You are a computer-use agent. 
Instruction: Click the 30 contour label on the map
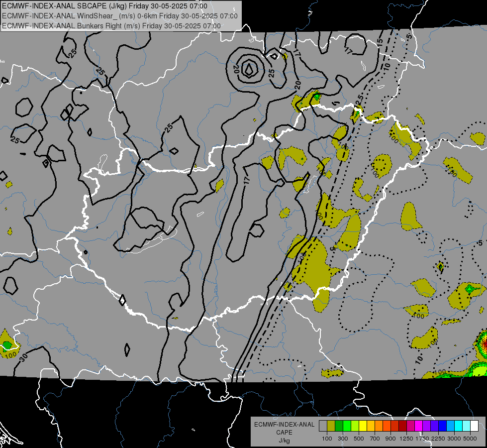(23, 357)
